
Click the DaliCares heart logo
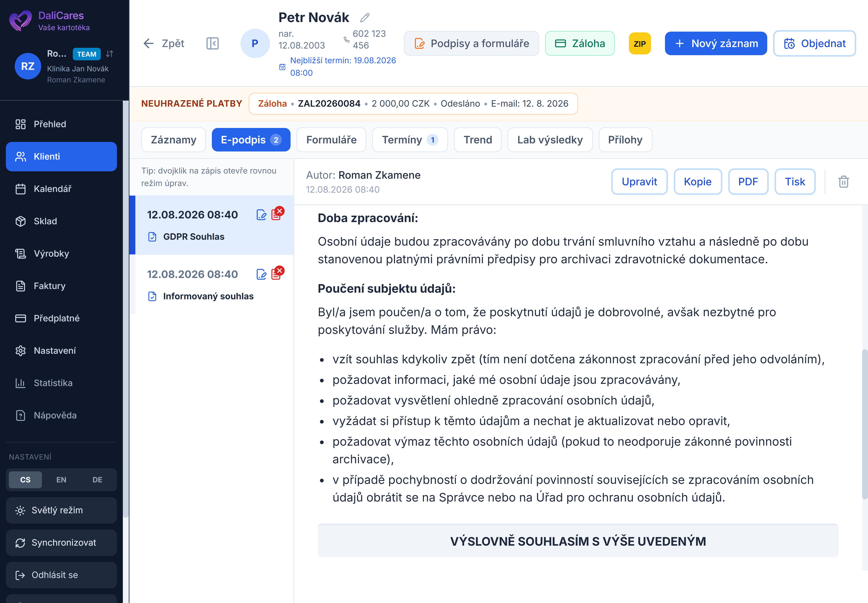20,20
